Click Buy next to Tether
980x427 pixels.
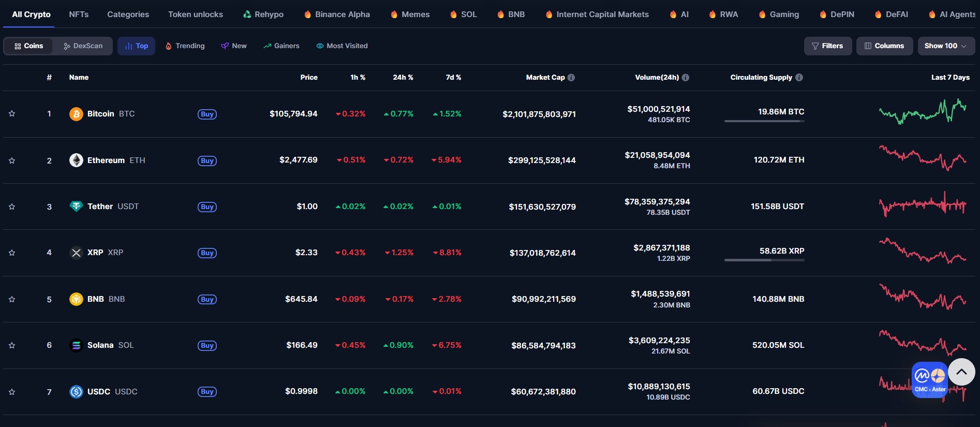tap(207, 207)
